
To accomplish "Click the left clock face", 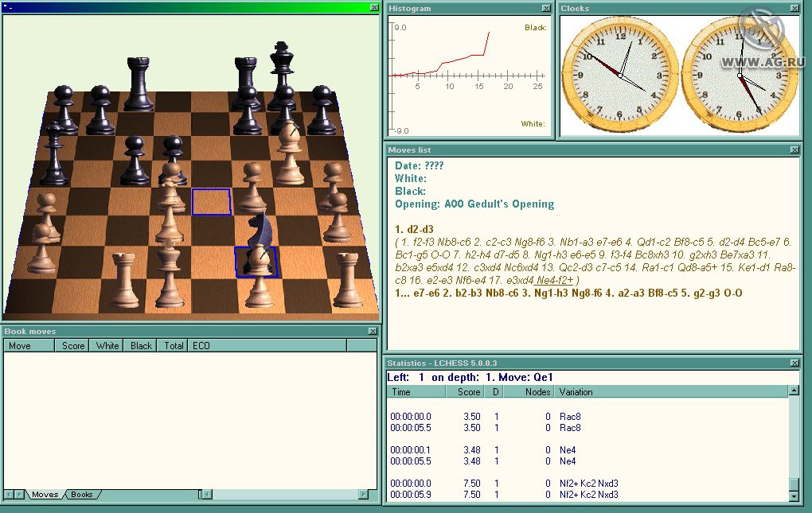I will [620, 76].
